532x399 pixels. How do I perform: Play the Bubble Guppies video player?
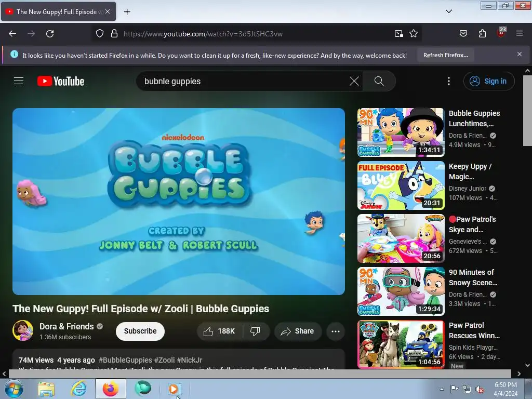coord(179,202)
